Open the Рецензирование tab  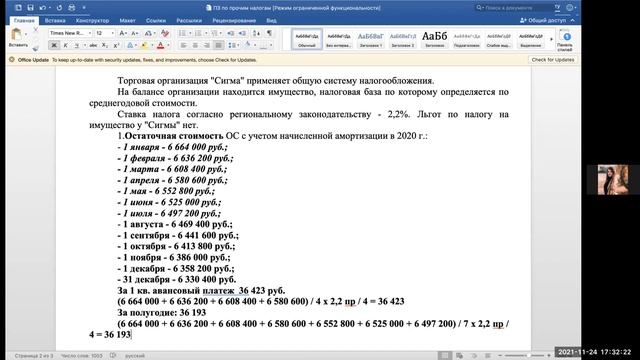[x=234, y=20]
